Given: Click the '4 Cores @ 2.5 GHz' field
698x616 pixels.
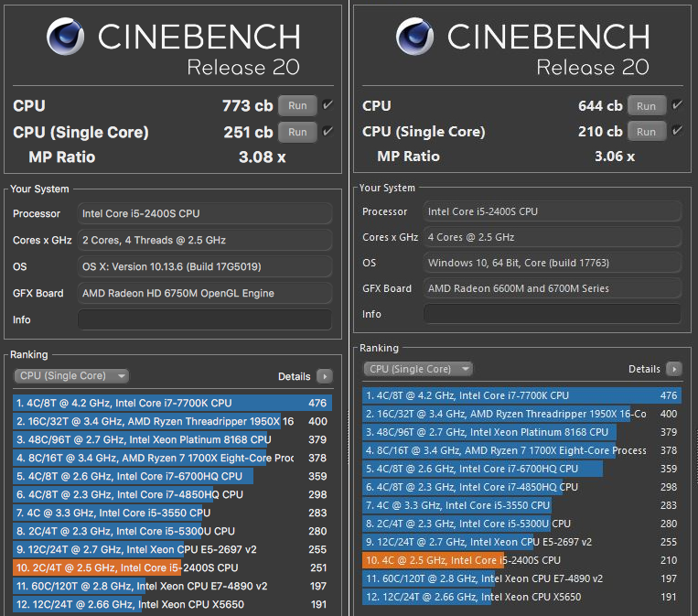Looking at the screenshot, I should [x=552, y=237].
